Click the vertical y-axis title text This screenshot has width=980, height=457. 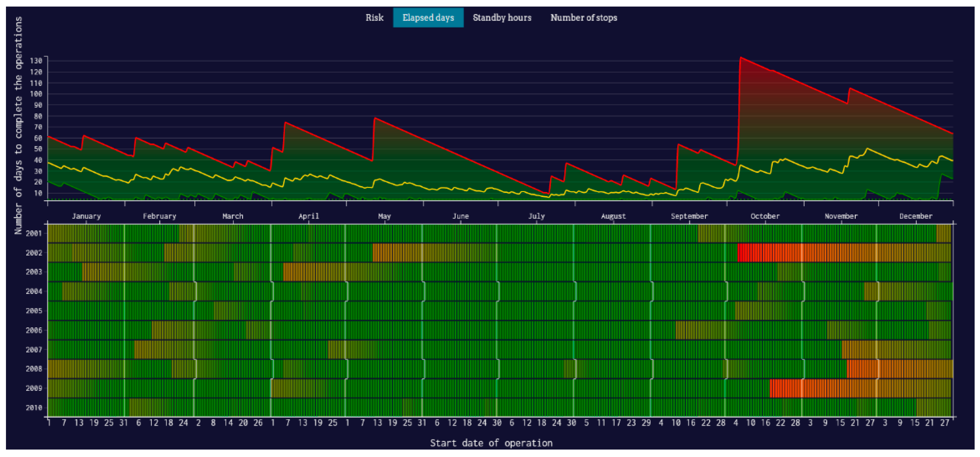click(x=18, y=126)
